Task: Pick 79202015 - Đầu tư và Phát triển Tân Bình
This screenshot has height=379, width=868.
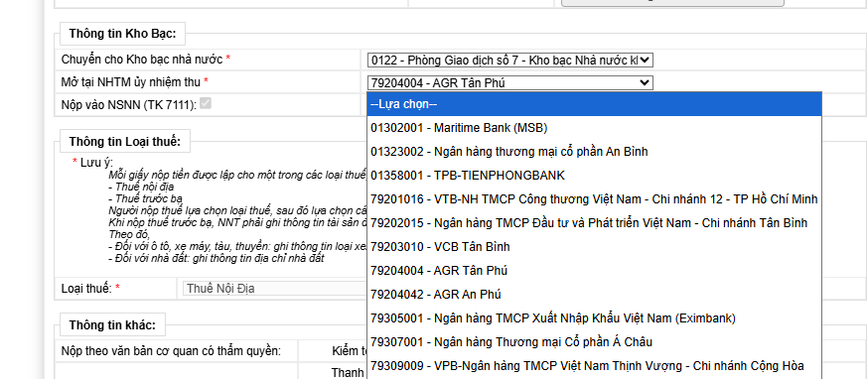Action: pos(594,223)
